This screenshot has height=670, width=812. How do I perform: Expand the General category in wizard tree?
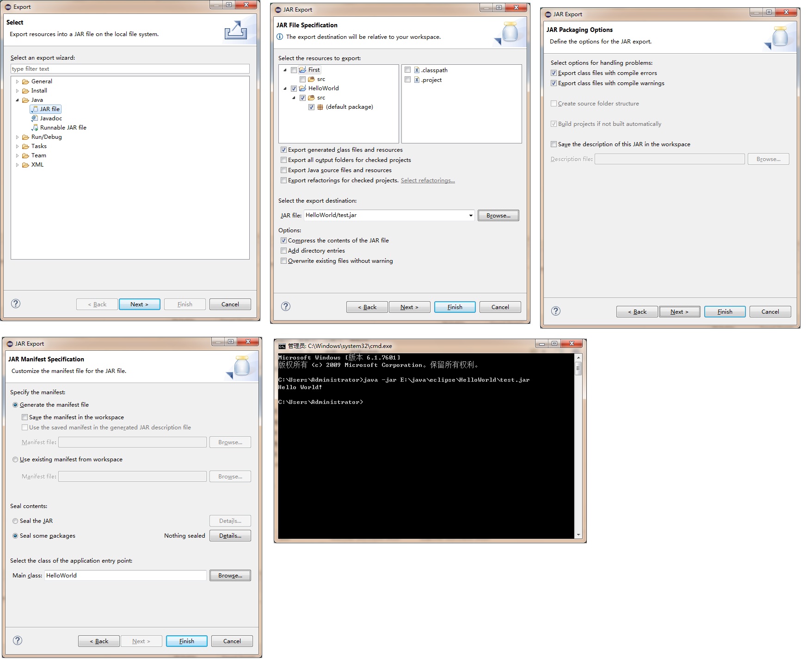[x=18, y=81]
